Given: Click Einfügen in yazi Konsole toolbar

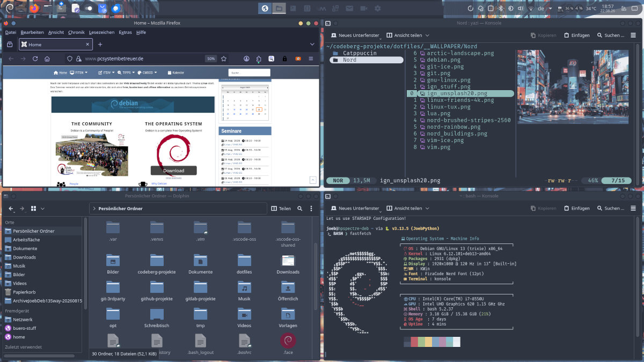Looking at the screenshot, I should click(577, 35).
